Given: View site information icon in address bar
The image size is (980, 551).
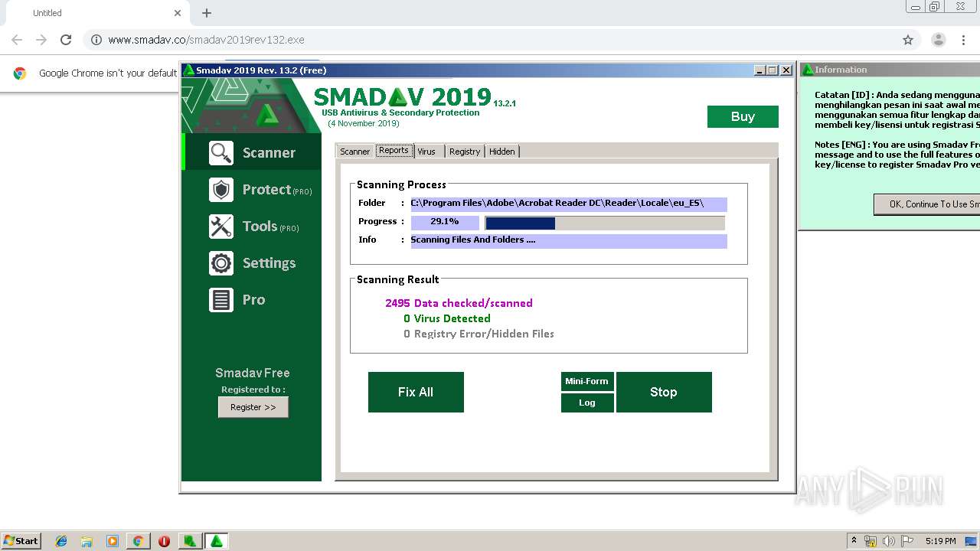Looking at the screenshot, I should click(96, 40).
